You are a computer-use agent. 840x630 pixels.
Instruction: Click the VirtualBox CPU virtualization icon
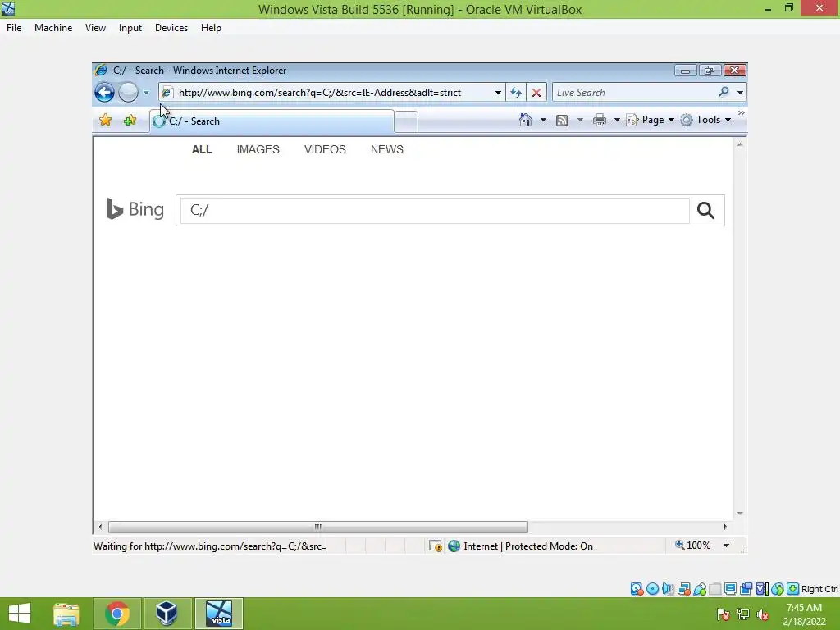[761, 589]
